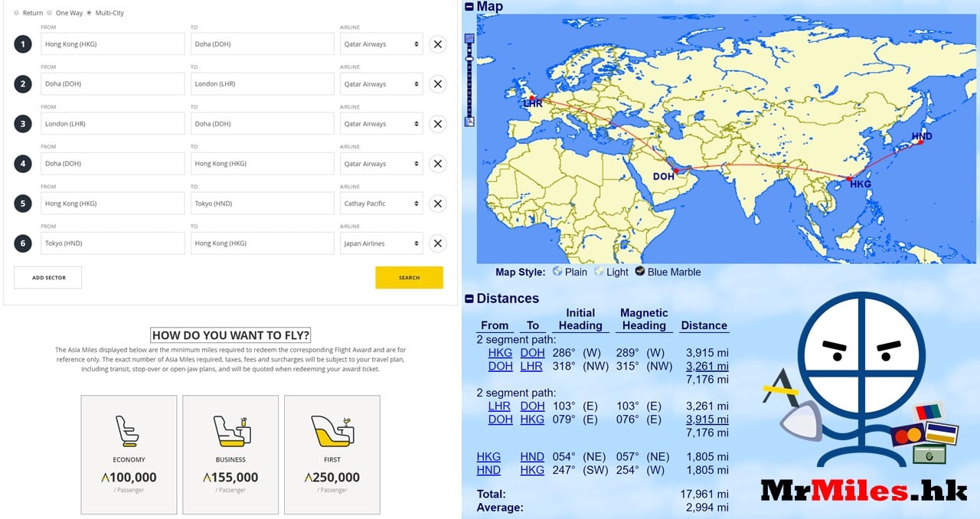Click the LHR marker on the map
980x519 pixels.
click(531, 98)
